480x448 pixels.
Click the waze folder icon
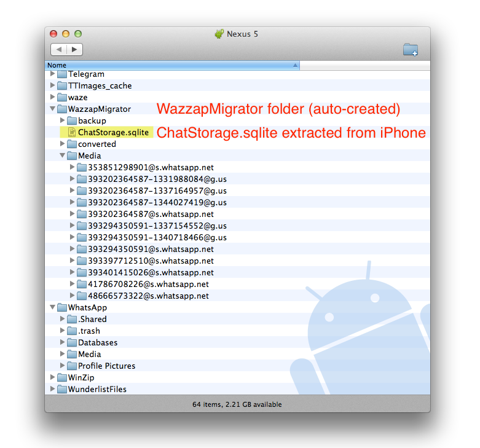point(62,97)
